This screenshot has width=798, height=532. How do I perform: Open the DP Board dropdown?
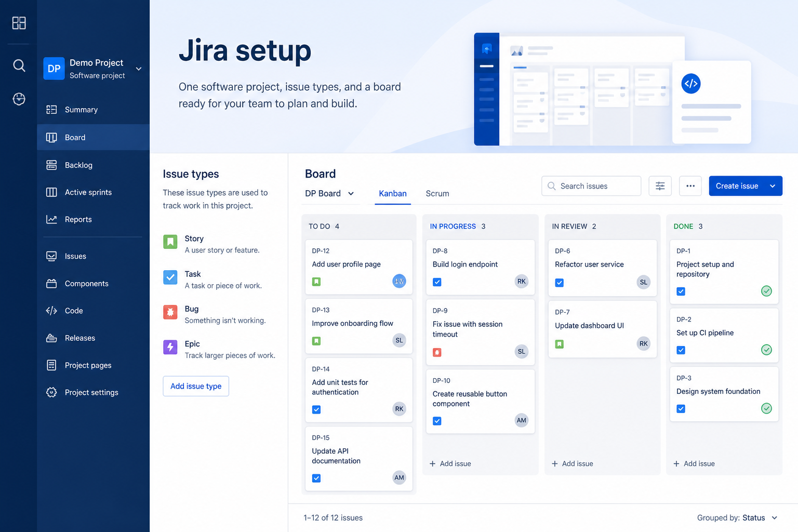330,193
